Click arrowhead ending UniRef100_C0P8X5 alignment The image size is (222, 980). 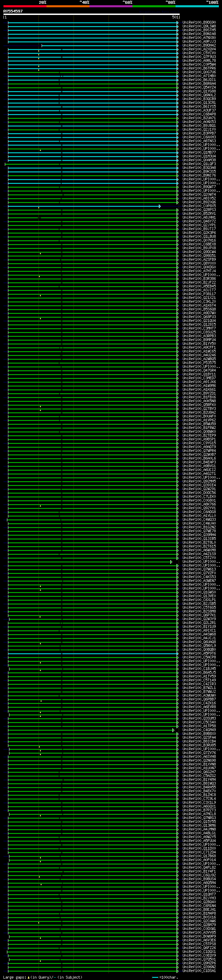160,206
